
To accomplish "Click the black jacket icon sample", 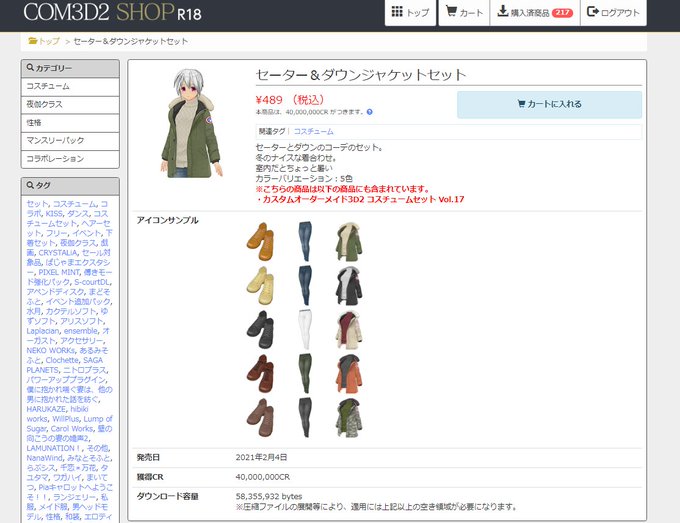I will (349, 285).
